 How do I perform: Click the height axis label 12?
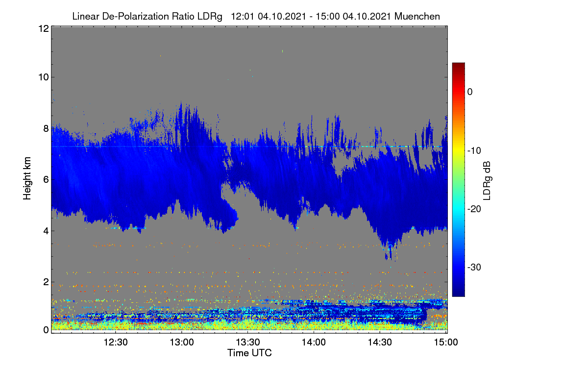pyautogui.click(x=43, y=28)
